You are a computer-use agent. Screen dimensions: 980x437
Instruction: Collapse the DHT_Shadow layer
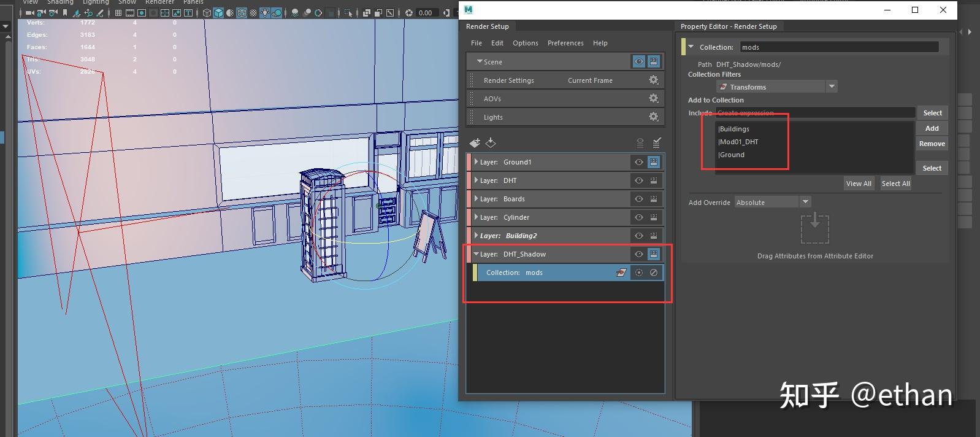(476, 254)
